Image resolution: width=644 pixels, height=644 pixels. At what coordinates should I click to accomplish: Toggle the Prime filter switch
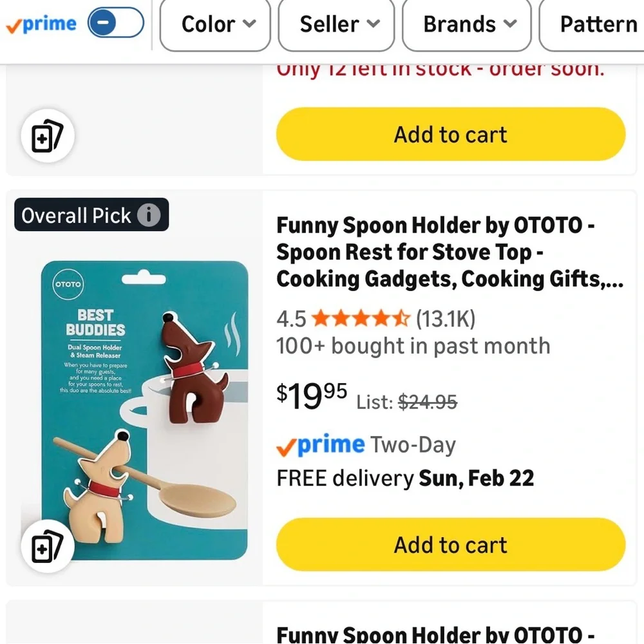115,23
